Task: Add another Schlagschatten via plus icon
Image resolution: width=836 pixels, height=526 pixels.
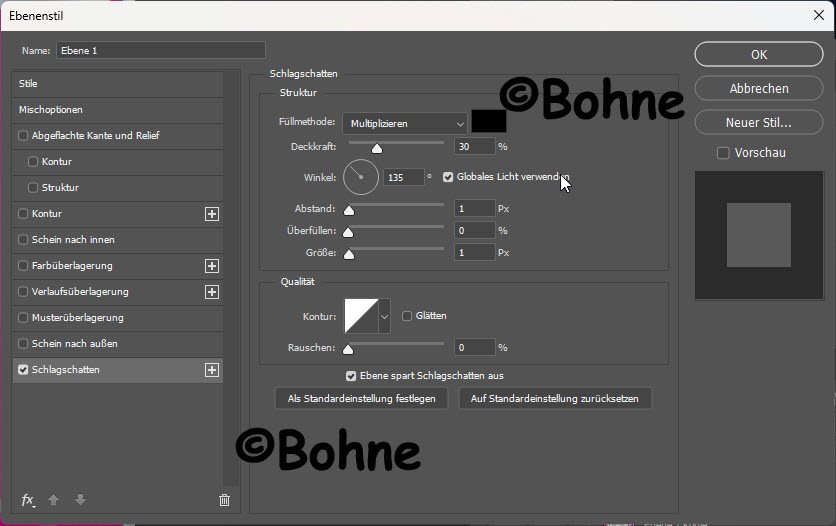Action: point(211,370)
